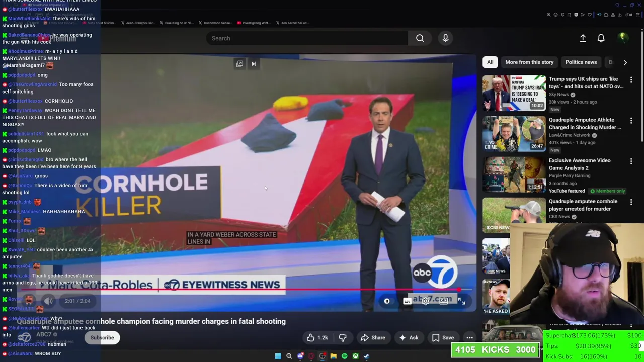
Task: Select the All filter chip
Action: coord(490,62)
